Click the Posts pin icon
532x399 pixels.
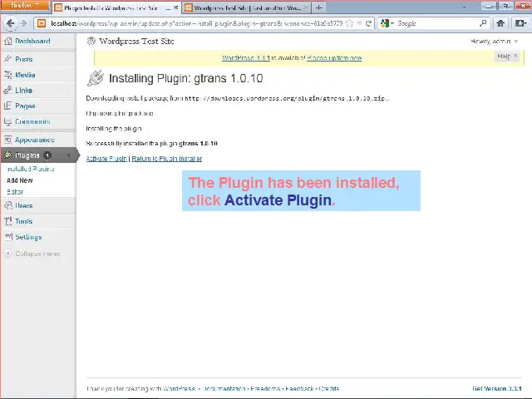click(7, 59)
